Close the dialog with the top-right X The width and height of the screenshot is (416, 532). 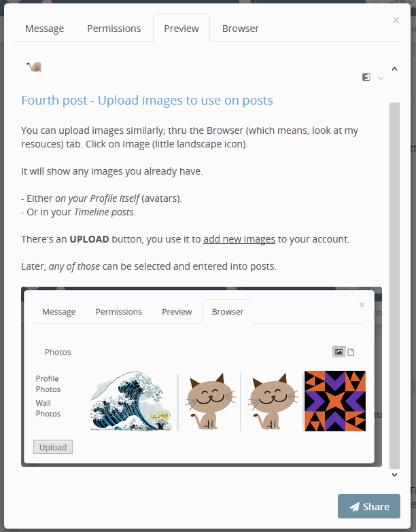396,20
